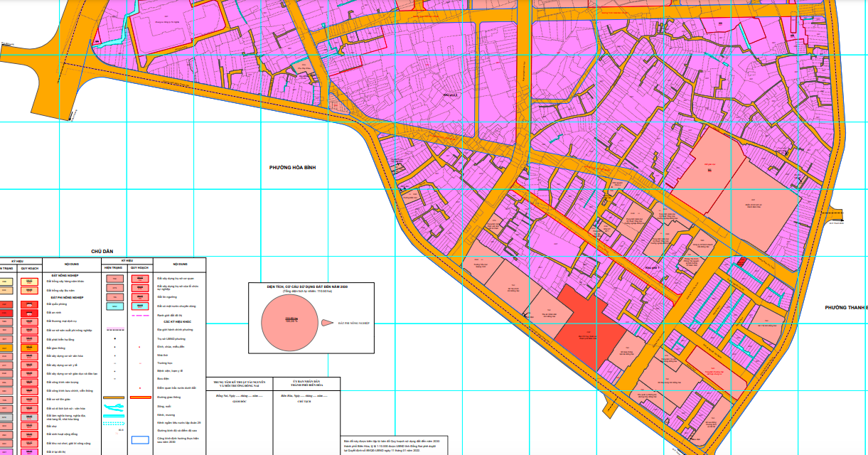
Task: Click legend row 'Đất phát triển hạ tầng'
Action: click(60, 339)
